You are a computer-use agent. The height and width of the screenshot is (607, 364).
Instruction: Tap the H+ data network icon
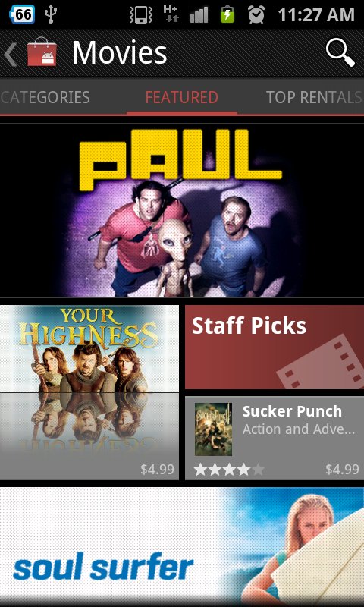(171, 14)
